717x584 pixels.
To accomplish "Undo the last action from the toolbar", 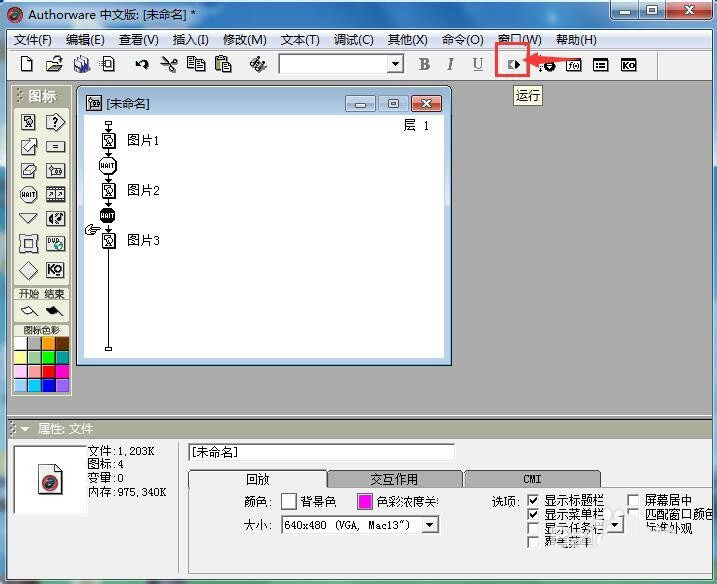I will point(142,64).
